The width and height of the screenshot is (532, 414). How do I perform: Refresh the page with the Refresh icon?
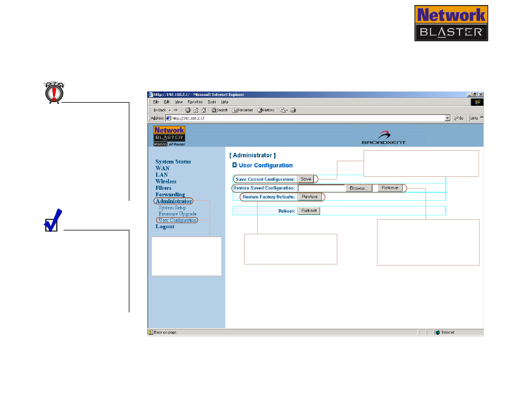point(196,110)
